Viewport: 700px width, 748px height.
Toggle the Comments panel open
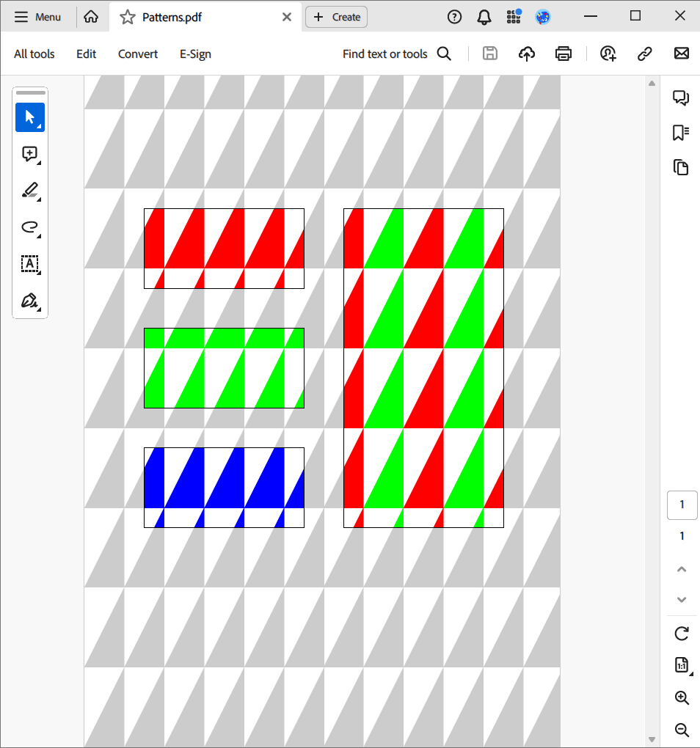pos(681,97)
